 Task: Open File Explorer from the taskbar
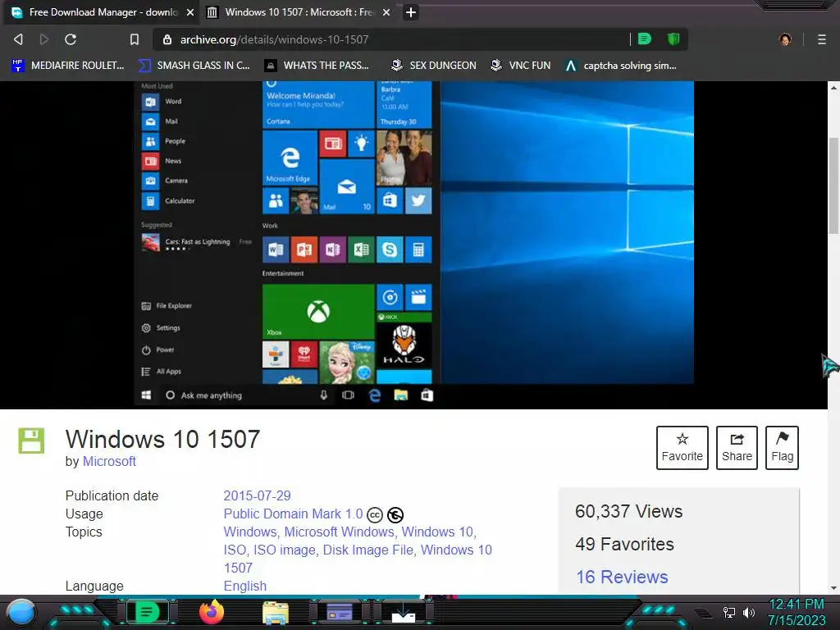(276, 613)
